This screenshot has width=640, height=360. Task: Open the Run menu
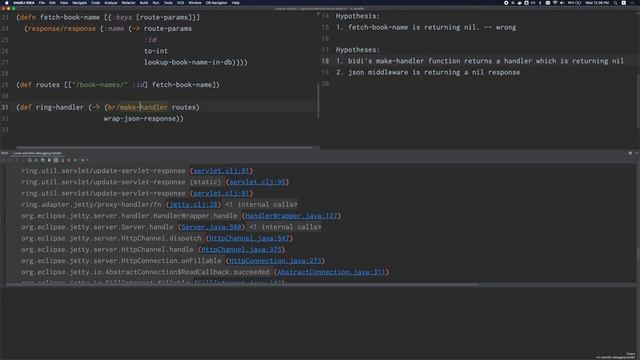point(156,3)
